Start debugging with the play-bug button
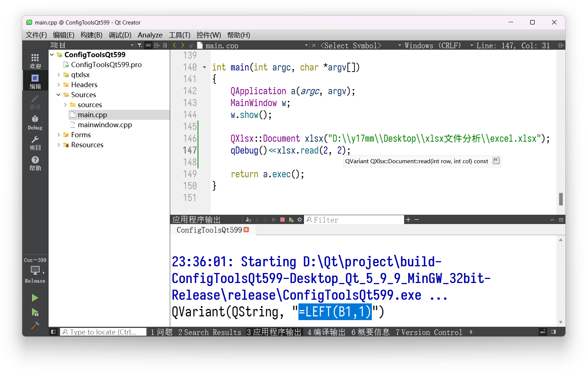 click(x=35, y=312)
